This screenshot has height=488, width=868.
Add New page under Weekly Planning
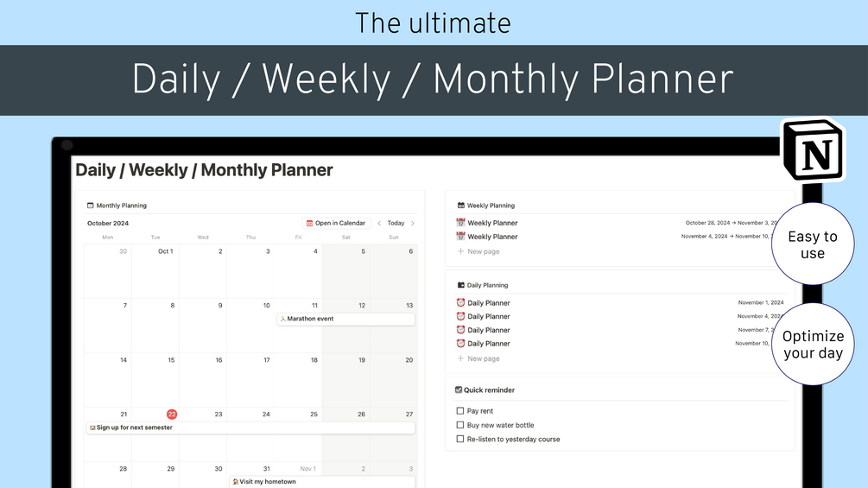(483, 251)
